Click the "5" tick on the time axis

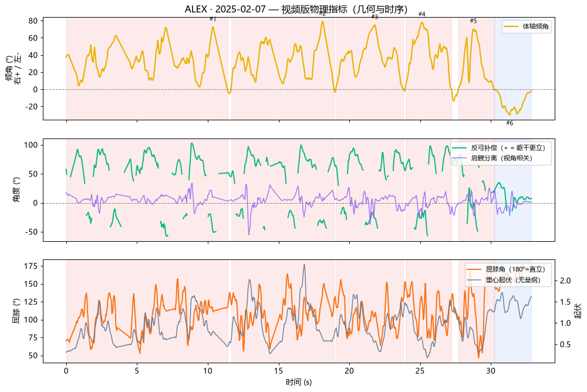coord(137,371)
